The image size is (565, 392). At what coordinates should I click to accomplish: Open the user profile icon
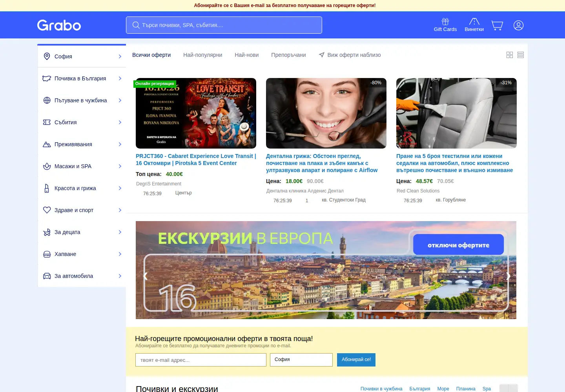pos(518,25)
